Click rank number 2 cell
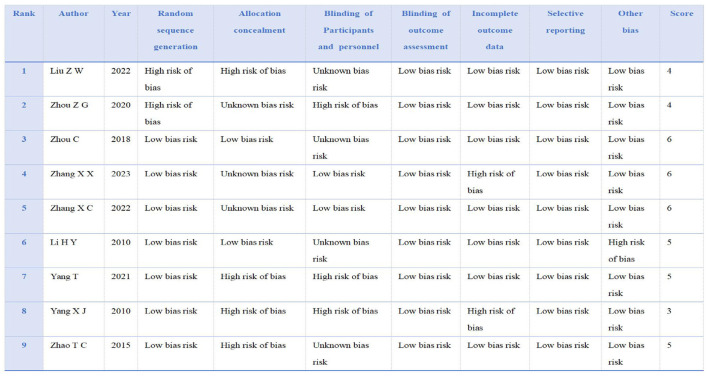Image resolution: width=708 pixels, height=377 pixels. coord(24,105)
